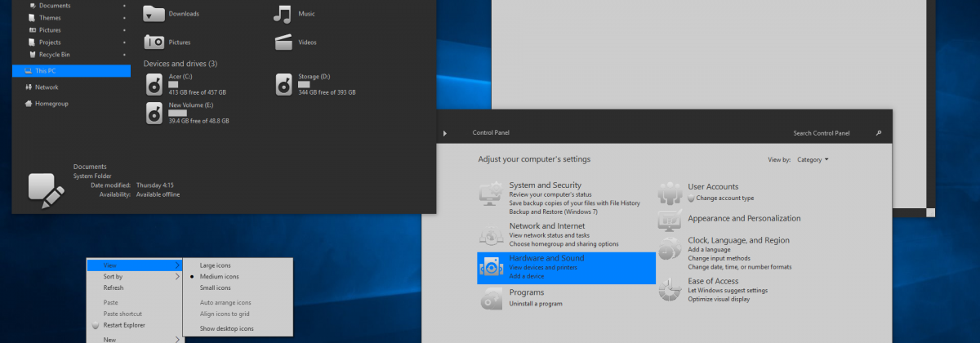The image size is (980, 343).
Task: Open the View by Category dropdown
Action: click(x=813, y=160)
